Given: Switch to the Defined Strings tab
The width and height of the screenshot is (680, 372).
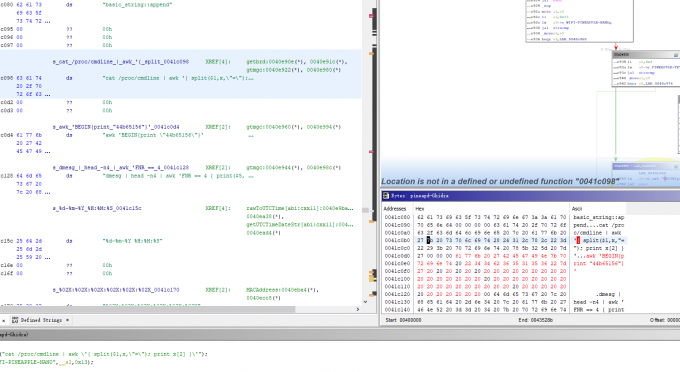Looking at the screenshot, I should [x=41, y=320].
